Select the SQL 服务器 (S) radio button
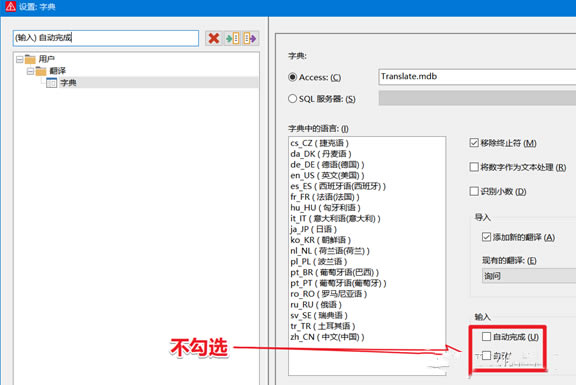 (292, 98)
